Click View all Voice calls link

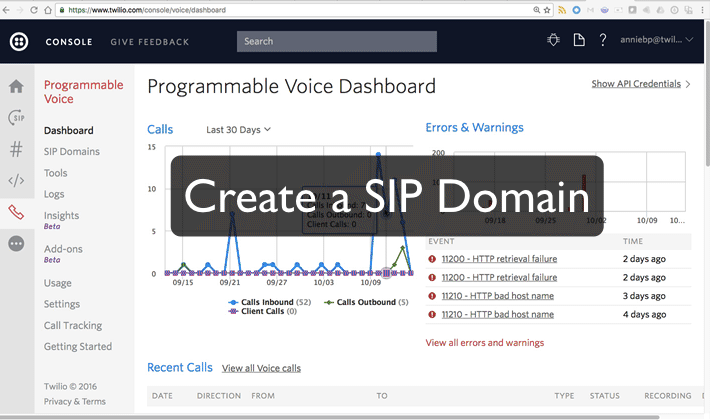pyautogui.click(x=261, y=368)
